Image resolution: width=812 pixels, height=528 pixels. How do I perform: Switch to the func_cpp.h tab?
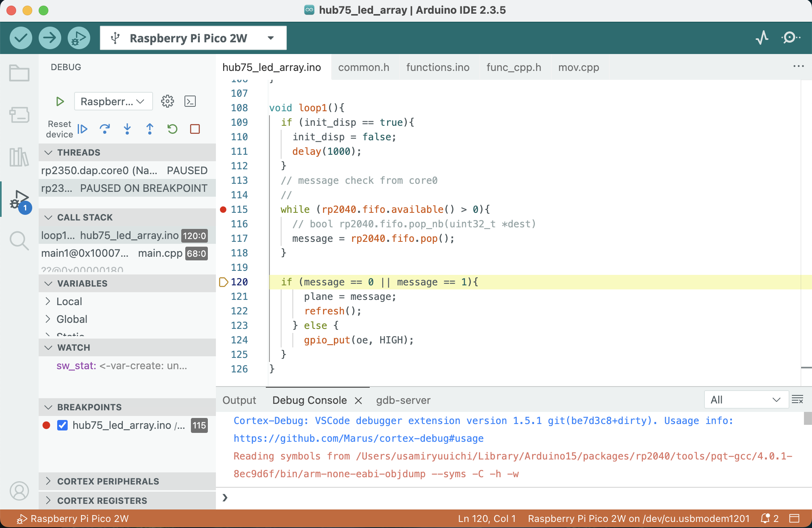point(514,67)
